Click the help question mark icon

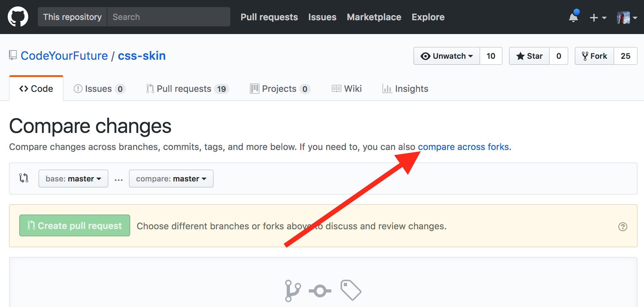click(x=623, y=227)
